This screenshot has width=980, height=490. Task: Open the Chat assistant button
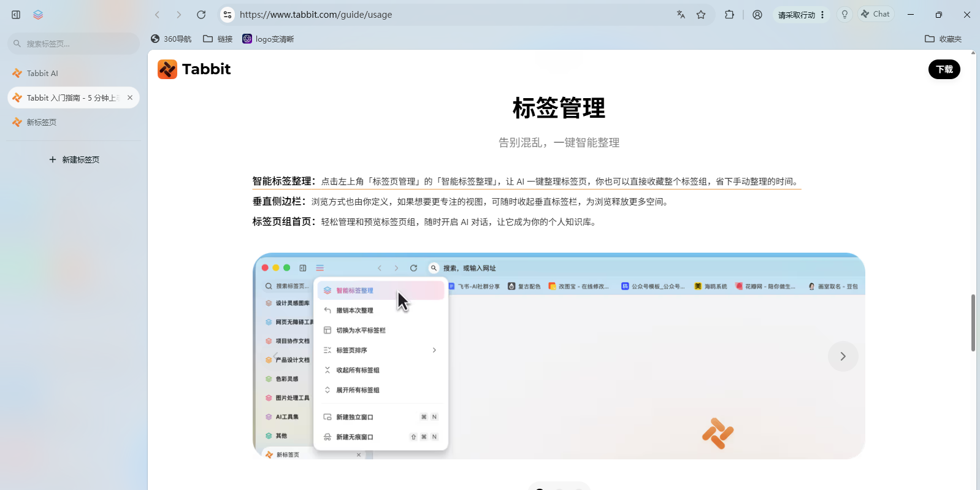click(875, 14)
